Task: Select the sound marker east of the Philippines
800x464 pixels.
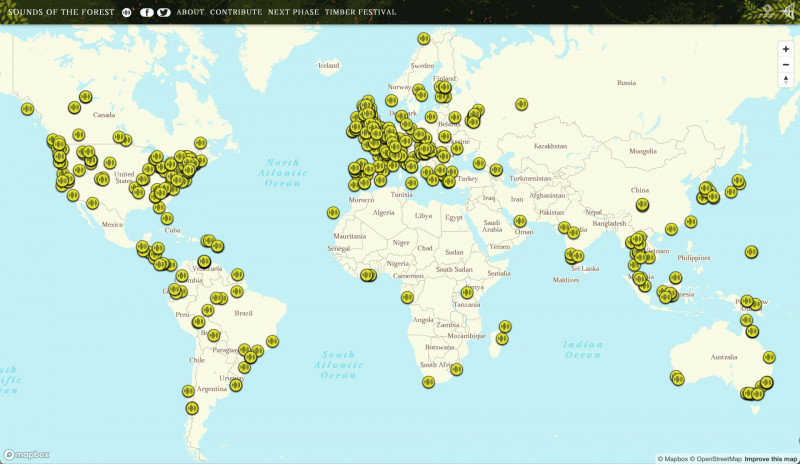Action: tap(751, 252)
